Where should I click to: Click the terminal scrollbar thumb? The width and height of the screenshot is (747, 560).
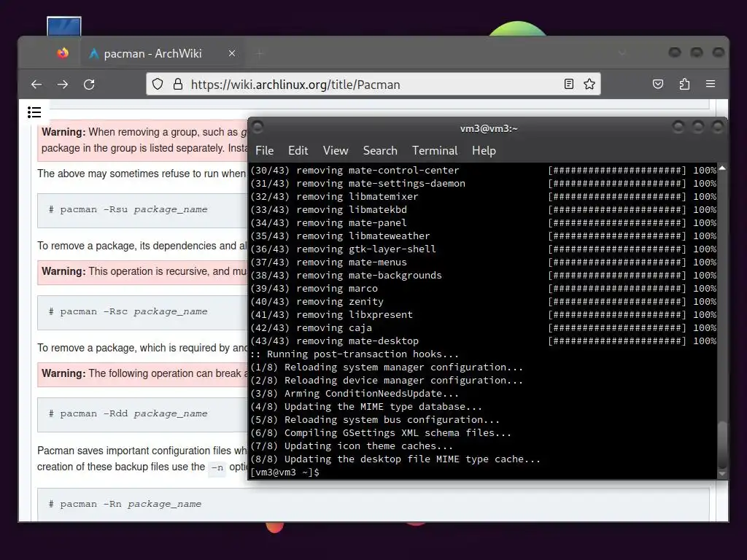pyautogui.click(x=722, y=446)
